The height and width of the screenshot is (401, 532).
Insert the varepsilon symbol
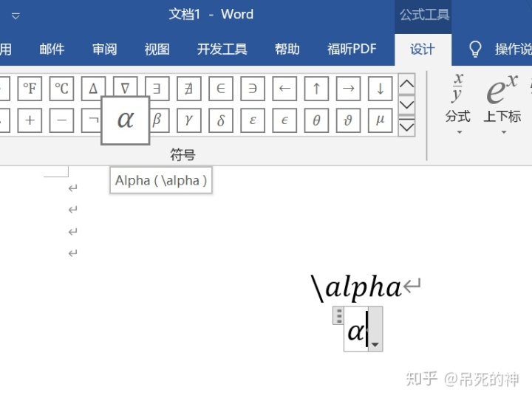pos(253,120)
